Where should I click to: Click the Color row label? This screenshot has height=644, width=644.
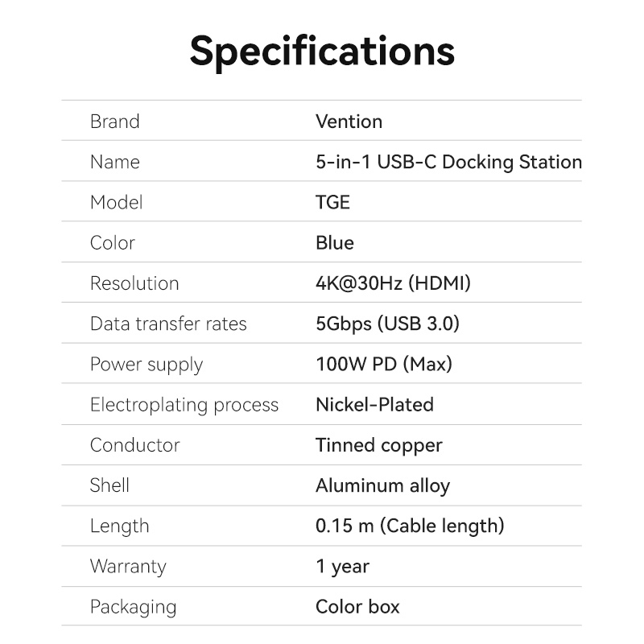click(x=112, y=243)
